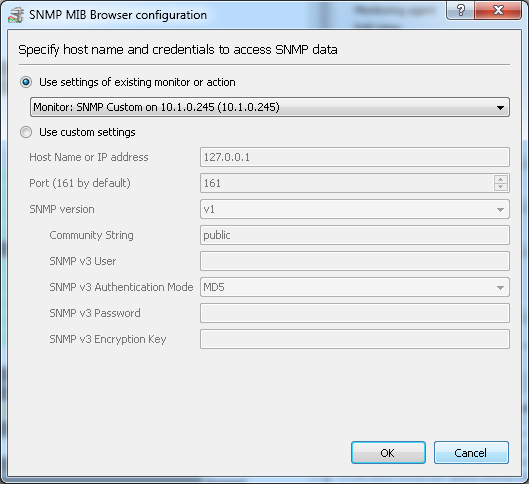Click the SNMP v3 Password field

coord(355,313)
